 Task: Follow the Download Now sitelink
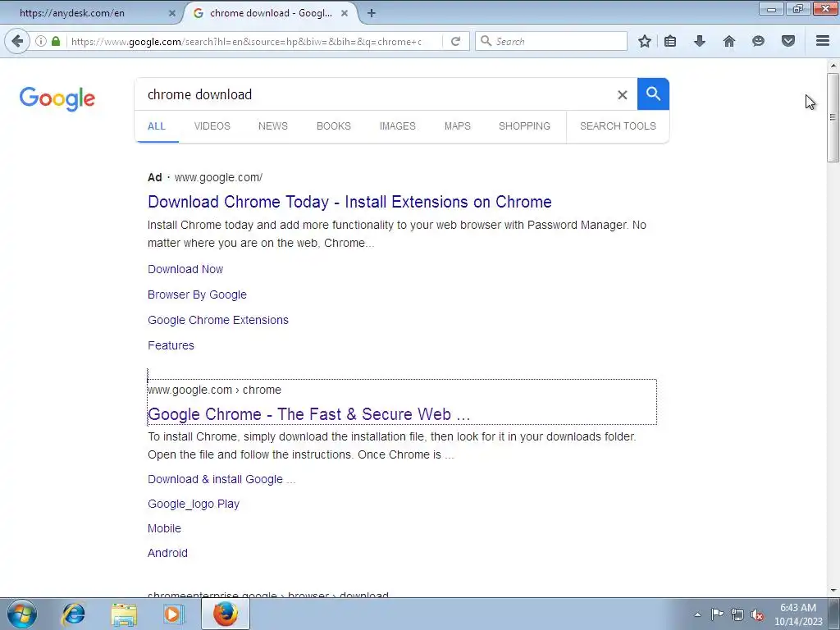click(185, 269)
